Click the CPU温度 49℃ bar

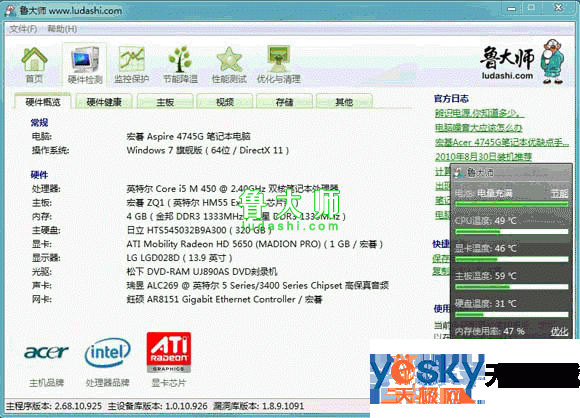(x=512, y=232)
